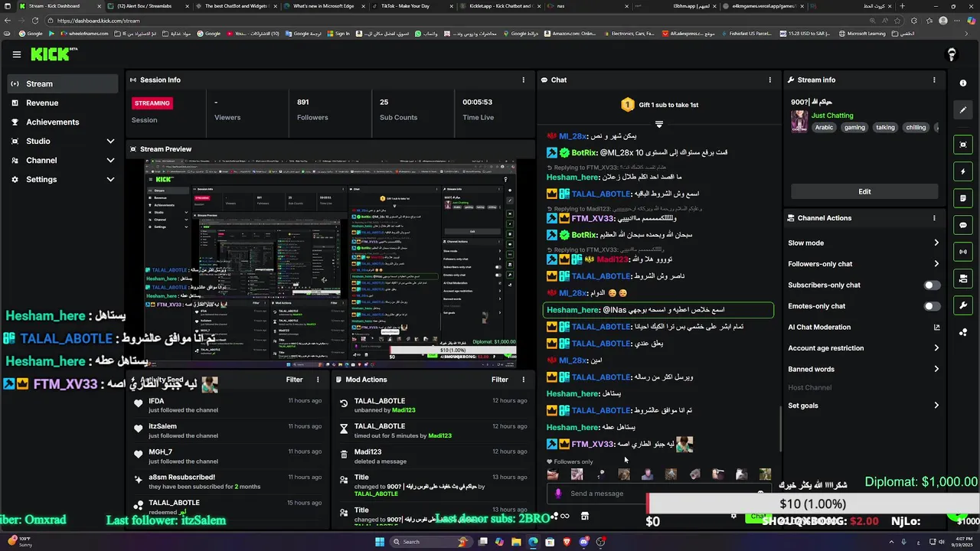Toggle the lightning activity icon in right rail
Viewport: 980px width, 551px height.
click(963, 171)
